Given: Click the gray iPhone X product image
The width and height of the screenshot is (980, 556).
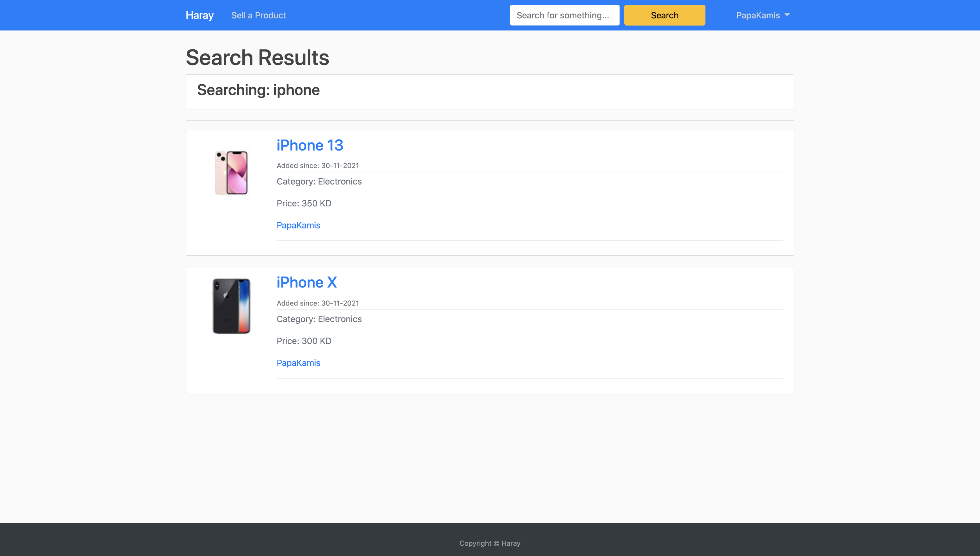Looking at the screenshot, I should point(231,305).
